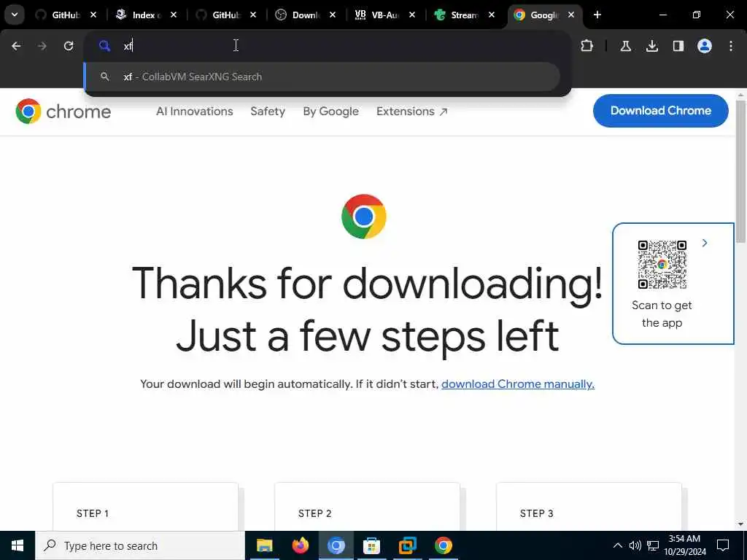Click the chrome logo in page header

pyautogui.click(x=63, y=112)
